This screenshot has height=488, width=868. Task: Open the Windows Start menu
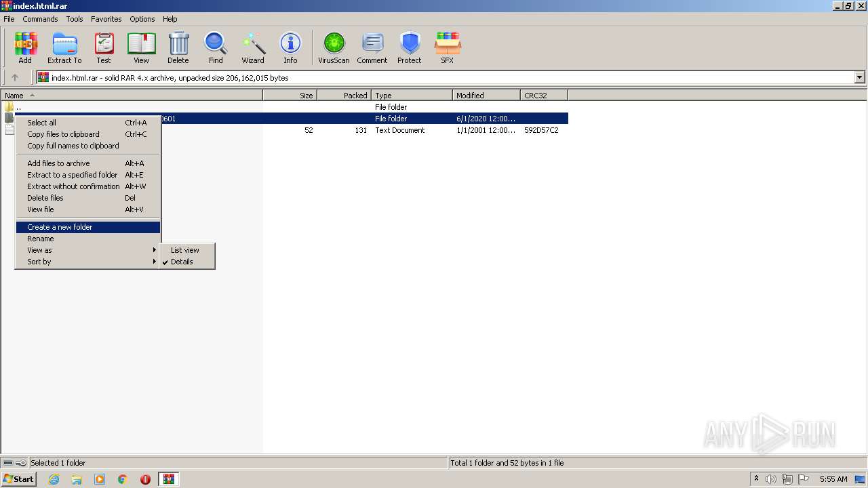click(x=18, y=479)
